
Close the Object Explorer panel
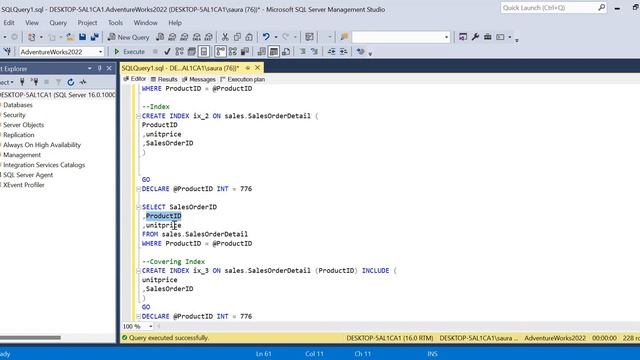(x=109, y=68)
